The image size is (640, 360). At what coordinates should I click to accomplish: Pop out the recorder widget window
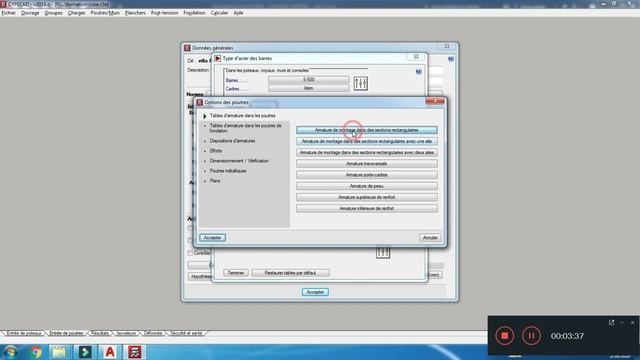(x=611, y=322)
